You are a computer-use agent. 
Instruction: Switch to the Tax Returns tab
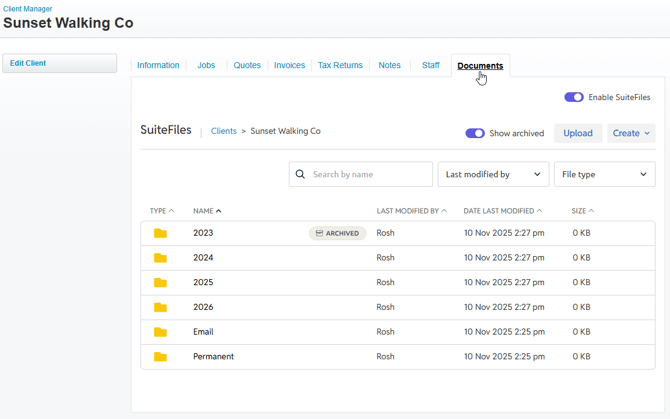pyautogui.click(x=340, y=65)
